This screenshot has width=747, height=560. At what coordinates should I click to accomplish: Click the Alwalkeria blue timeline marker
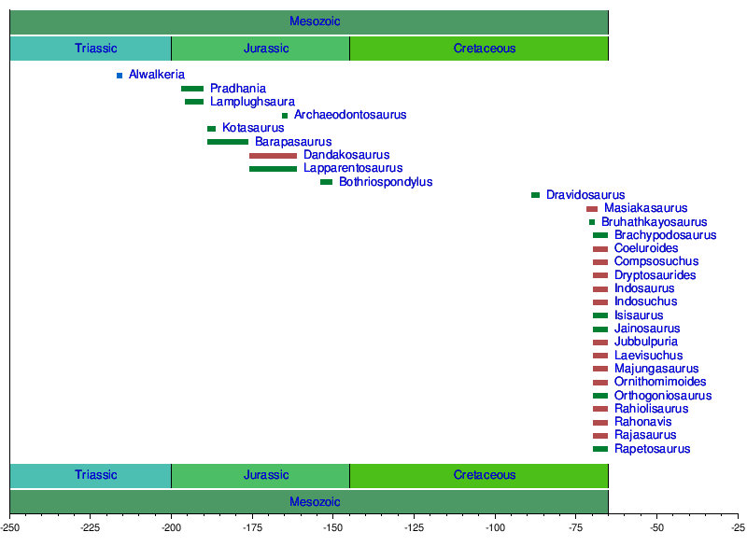click(x=120, y=76)
